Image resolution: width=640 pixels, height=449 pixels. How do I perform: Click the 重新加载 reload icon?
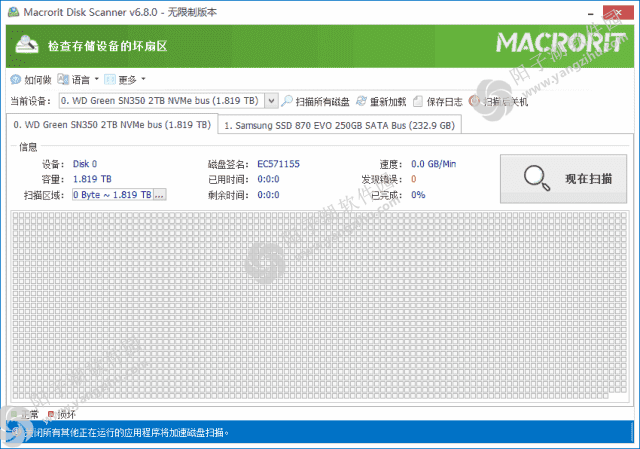(x=361, y=101)
